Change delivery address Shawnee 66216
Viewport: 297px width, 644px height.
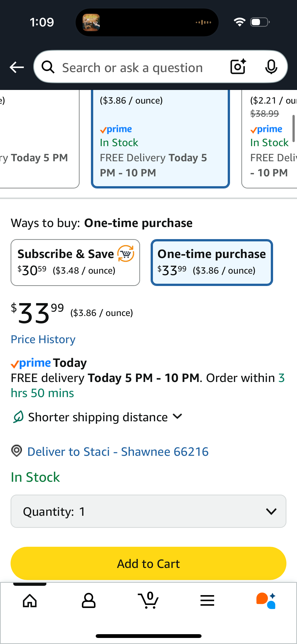(118, 452)
